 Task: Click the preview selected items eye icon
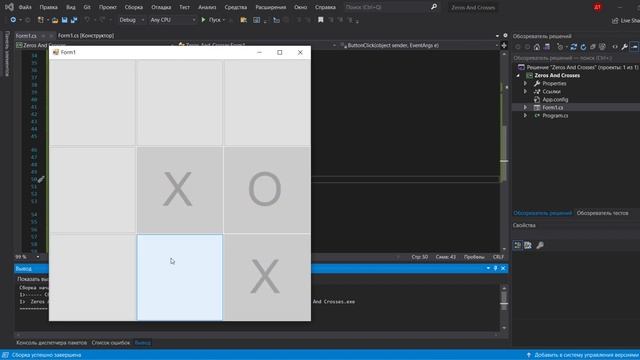click(615, 47)
